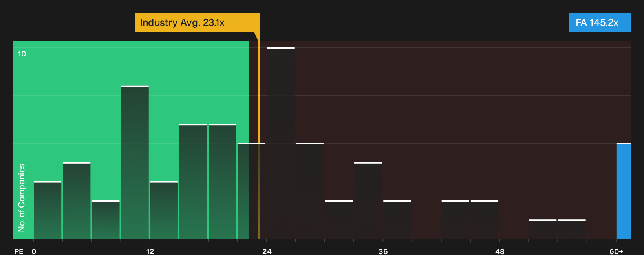The width and height of the screenshot is (644, 255).
Task: Click the '60+' x-axis tick label
Action: (x=617, y=251)
